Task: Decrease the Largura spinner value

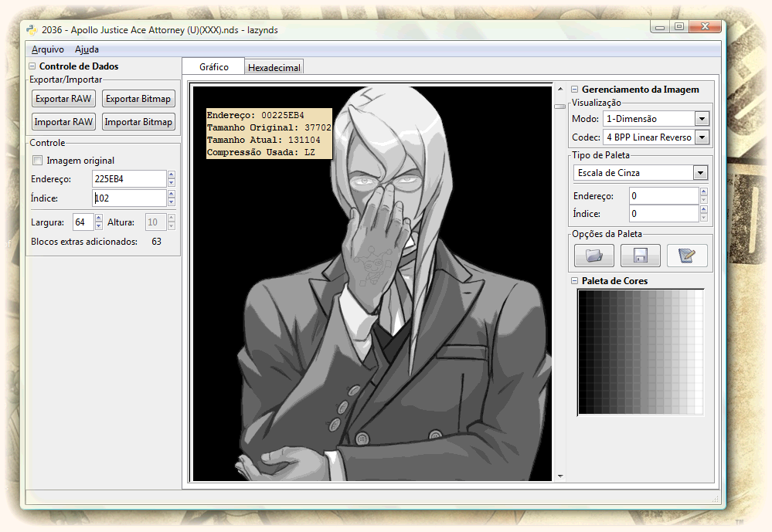Action: point(98,226)
